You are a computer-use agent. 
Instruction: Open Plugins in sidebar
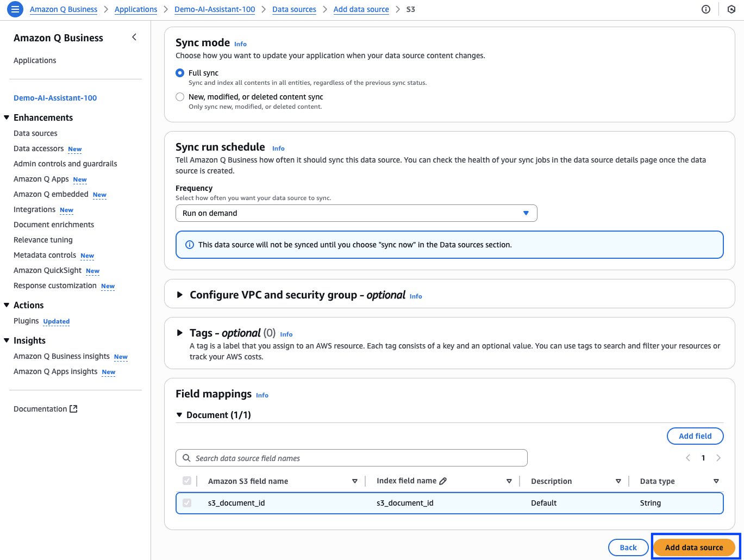tap(26, 321)
